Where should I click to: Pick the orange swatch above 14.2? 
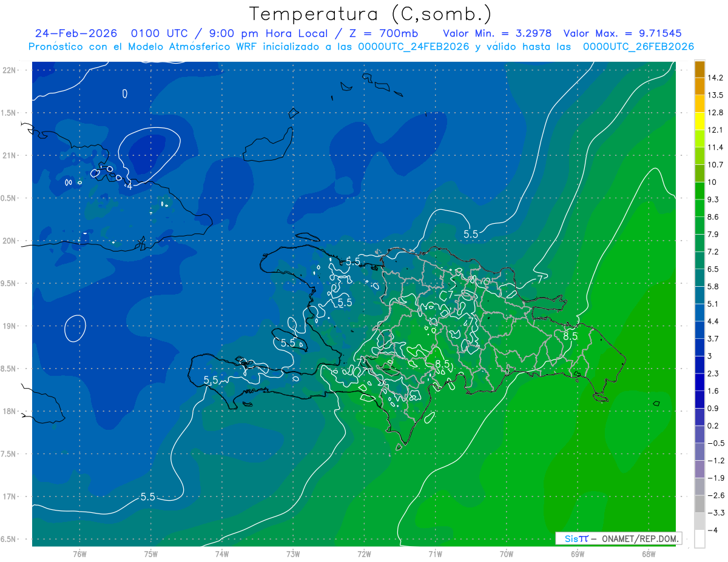pyautogui.click(x=699, y=69)
